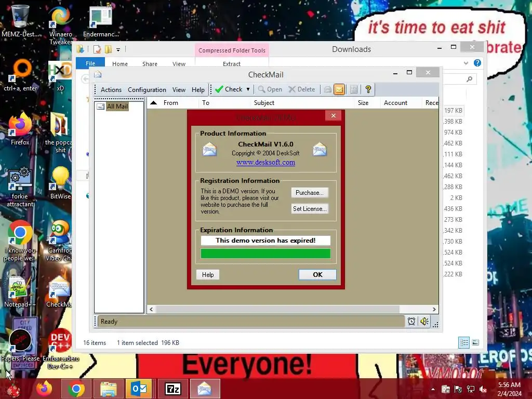Toggle the speaker sound status bar icon
The height and width of the screenshot is (399, 532).
(x=424, y=321)
